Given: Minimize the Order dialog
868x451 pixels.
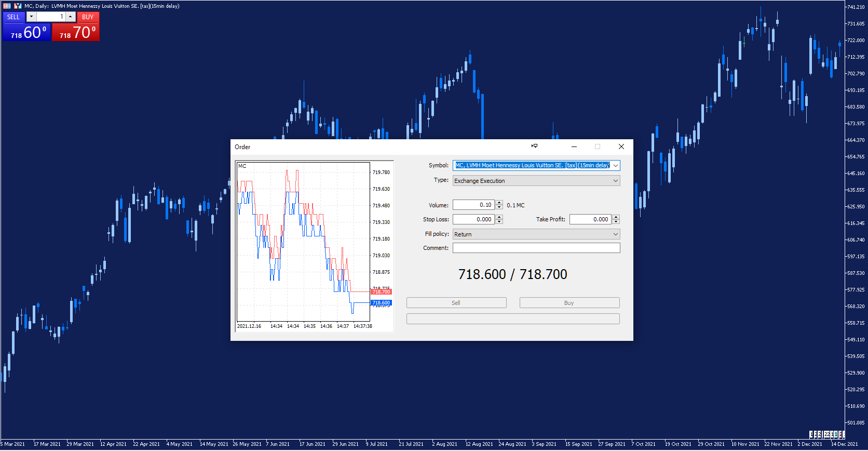Looking at the screenshot, I should click(574, 147).
